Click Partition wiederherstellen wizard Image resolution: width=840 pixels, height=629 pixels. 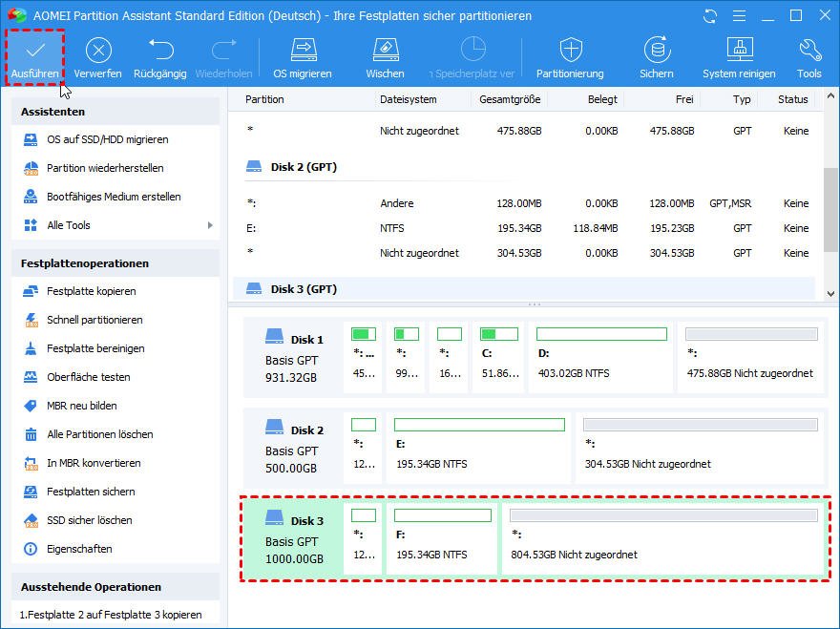pos(105,168)
